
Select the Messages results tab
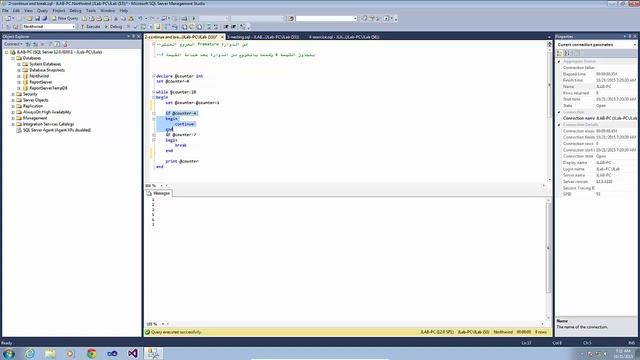[x=158, y=193]
